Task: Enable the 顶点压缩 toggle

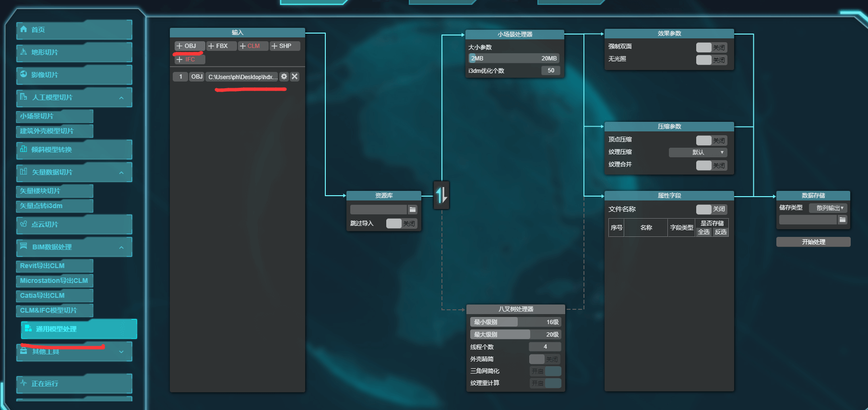Action: click(x=711, y=141)
